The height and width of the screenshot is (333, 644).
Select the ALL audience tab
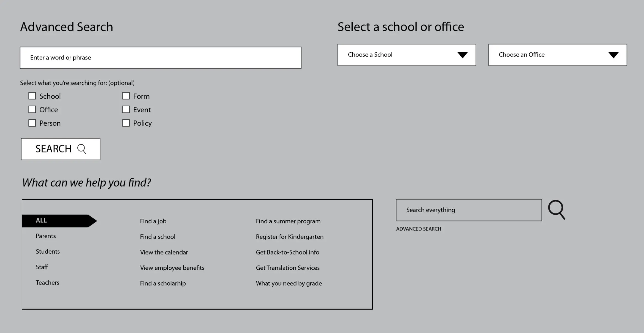(x=55, y=221)
